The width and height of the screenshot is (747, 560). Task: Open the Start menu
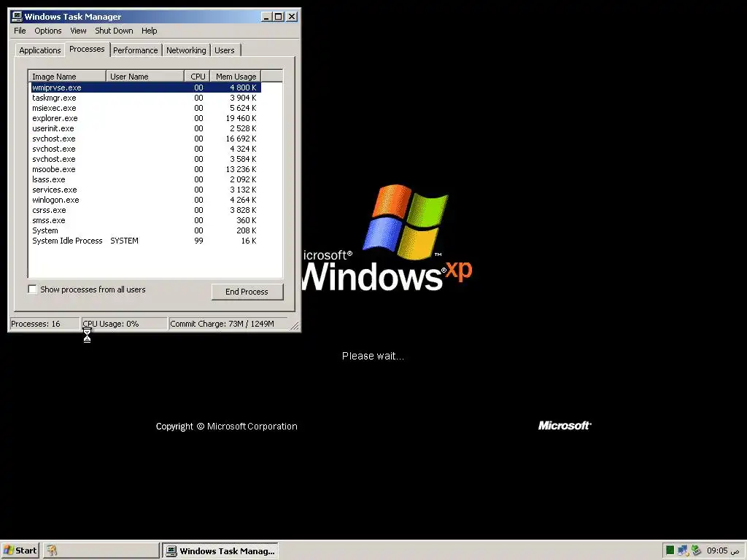20,551
